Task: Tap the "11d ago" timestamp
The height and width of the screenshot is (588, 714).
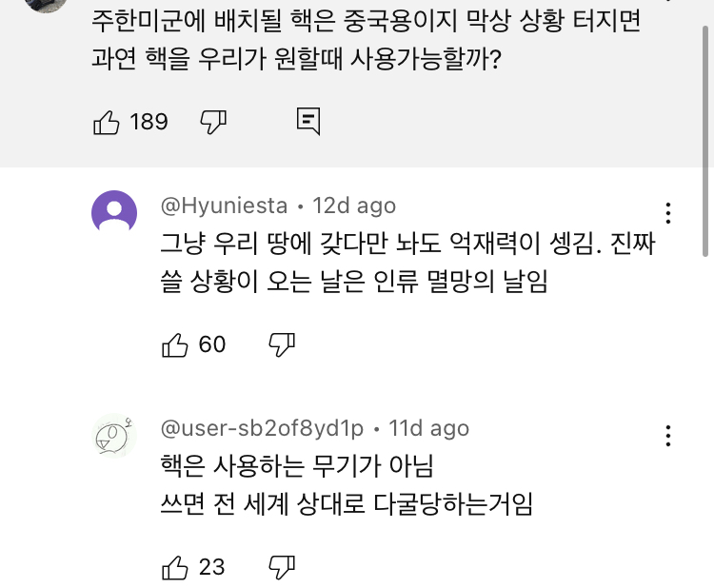Action: coord(428,429)
